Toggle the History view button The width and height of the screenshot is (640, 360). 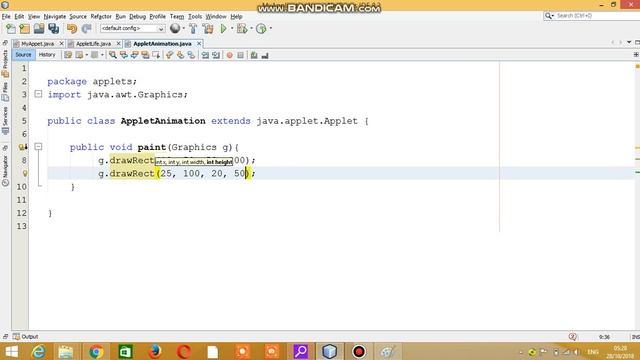47,55
